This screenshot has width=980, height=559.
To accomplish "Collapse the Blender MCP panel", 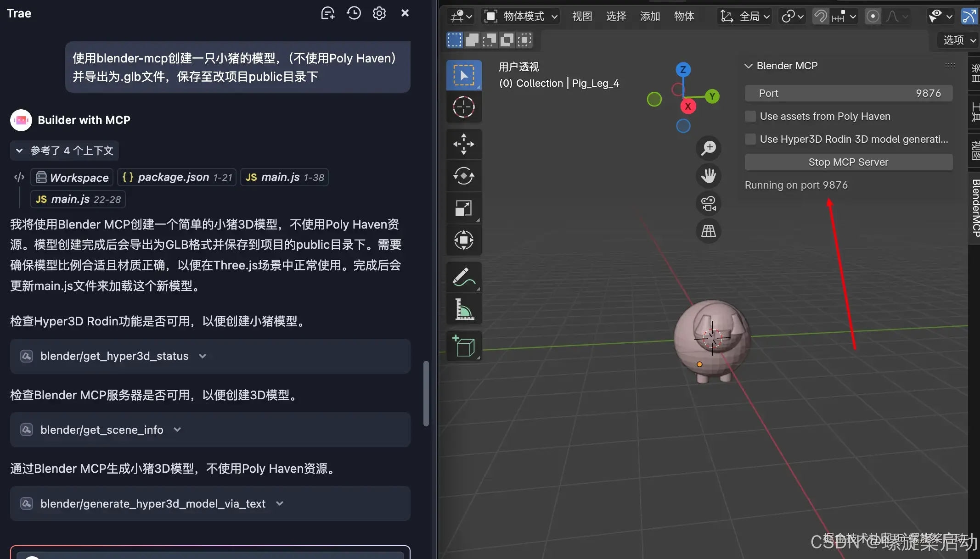I will pyautogui.click(x=748, y=66).
